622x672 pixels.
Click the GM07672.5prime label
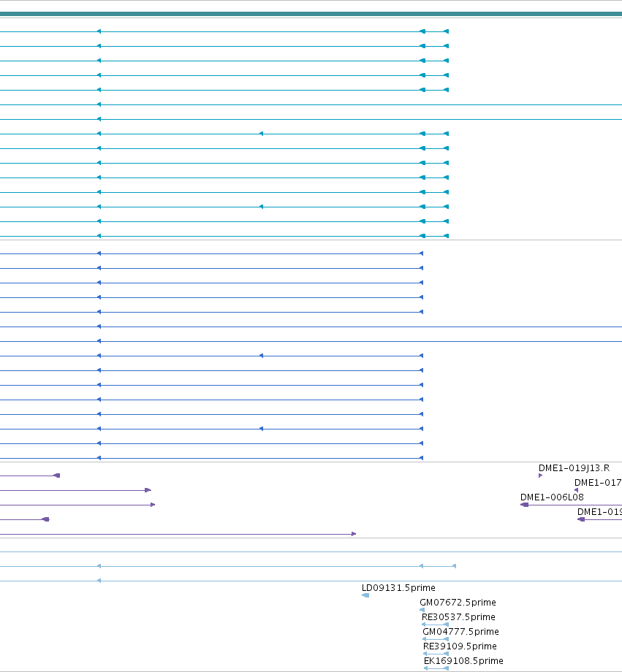pos(458,602)
